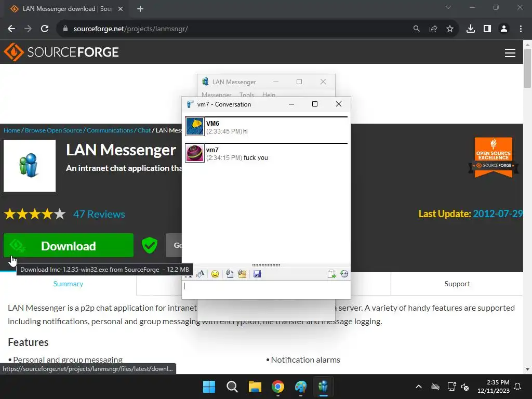
Task: Open Paint from the taskbar
Action: coord(301,387)
